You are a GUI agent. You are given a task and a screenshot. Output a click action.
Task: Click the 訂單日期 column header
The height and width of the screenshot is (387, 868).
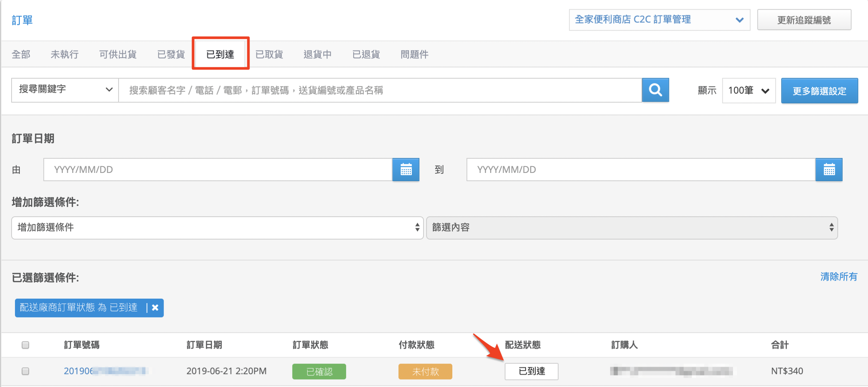(x=204, y=345)
